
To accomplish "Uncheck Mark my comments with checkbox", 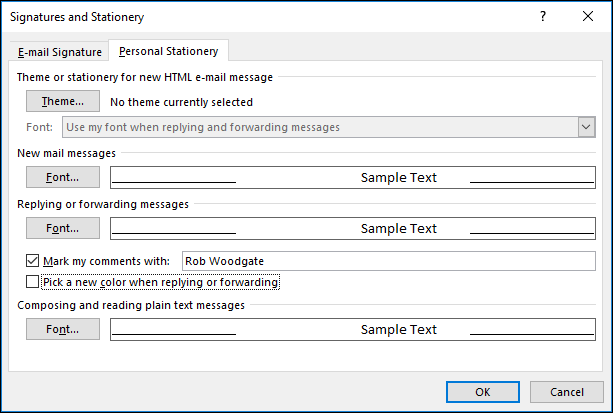I will tap(33, 262).
